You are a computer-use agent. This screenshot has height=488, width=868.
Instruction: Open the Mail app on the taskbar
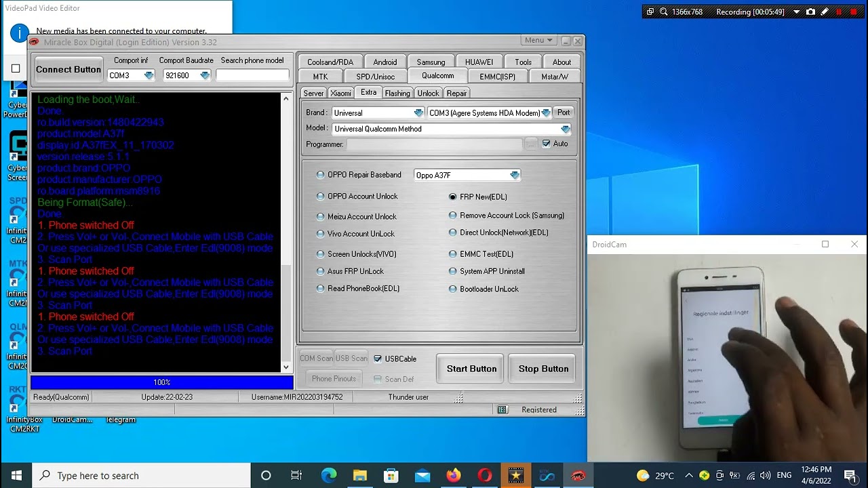pos(422,475)
